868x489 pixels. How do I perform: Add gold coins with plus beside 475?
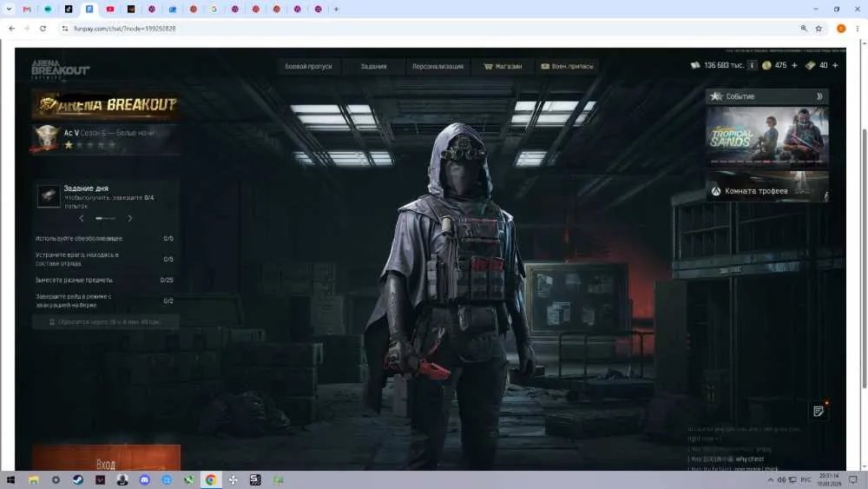click(794, 65)
